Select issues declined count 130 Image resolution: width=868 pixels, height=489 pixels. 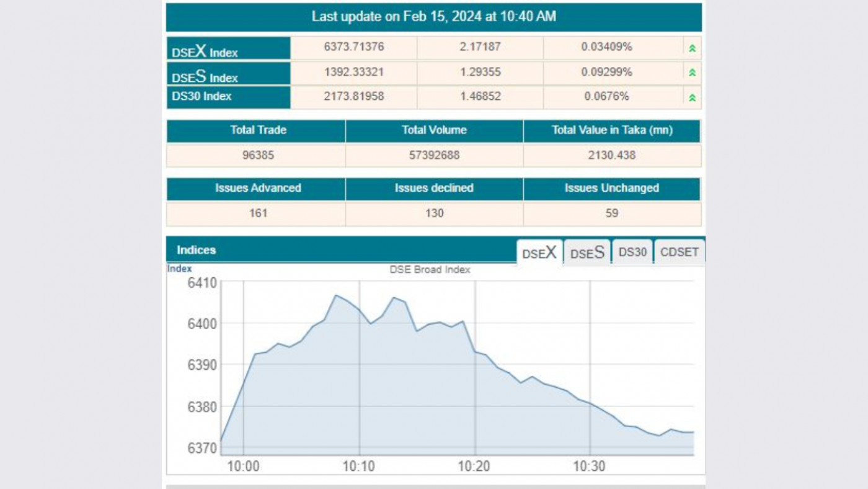tap(435, 213)
